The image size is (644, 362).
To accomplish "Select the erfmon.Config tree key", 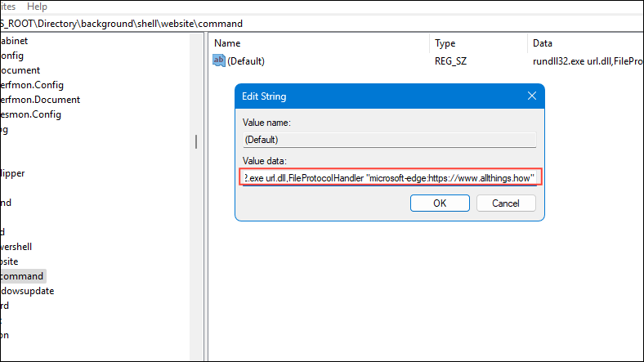I will pos(32,85).
